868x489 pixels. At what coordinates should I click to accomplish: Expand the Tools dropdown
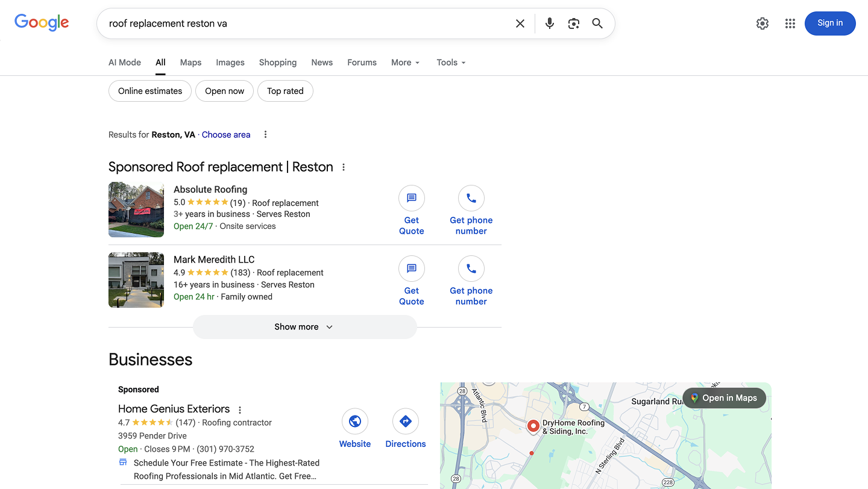[451, 63]
